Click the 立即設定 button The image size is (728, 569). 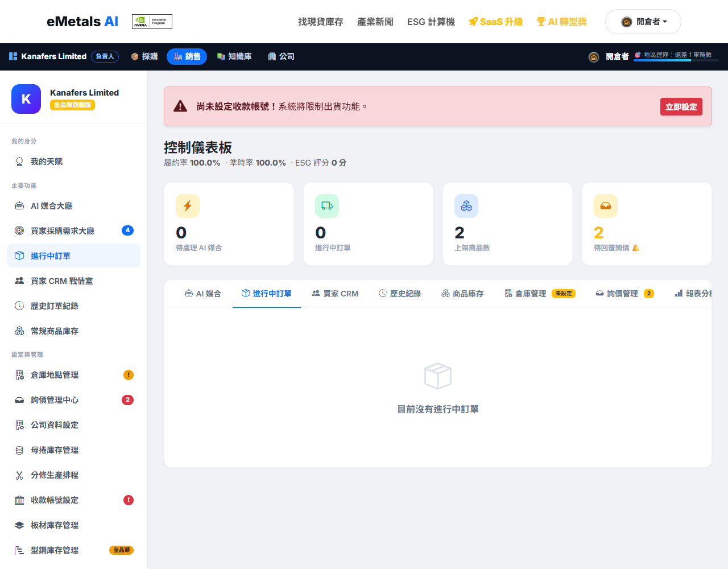[681, 107]
